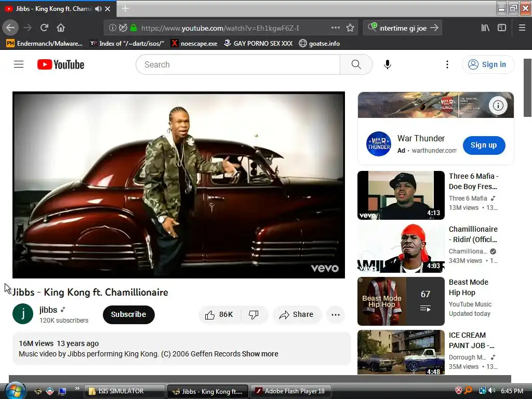Click the ICE CREAM PAINT JOB title

pyautogui.click(x=472, y=340)
